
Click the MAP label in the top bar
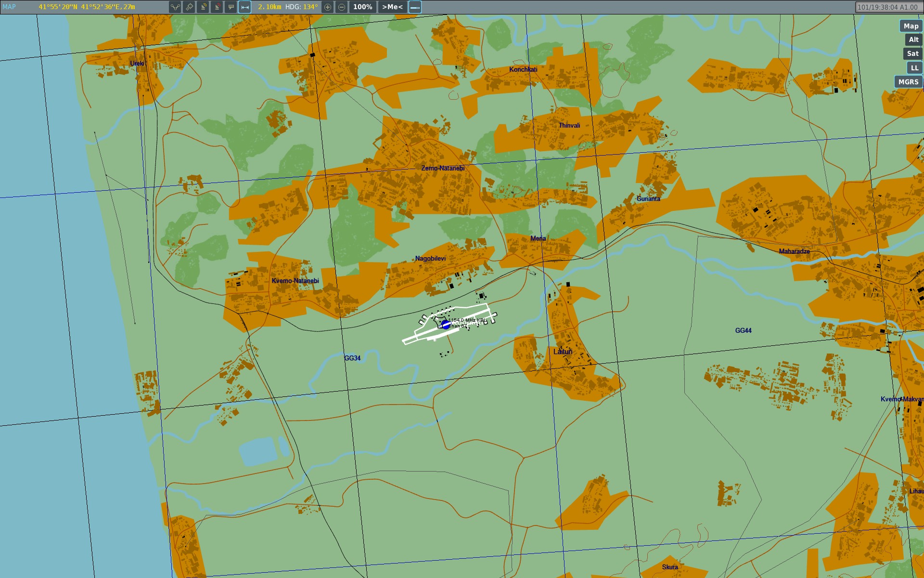click(9, 7)
